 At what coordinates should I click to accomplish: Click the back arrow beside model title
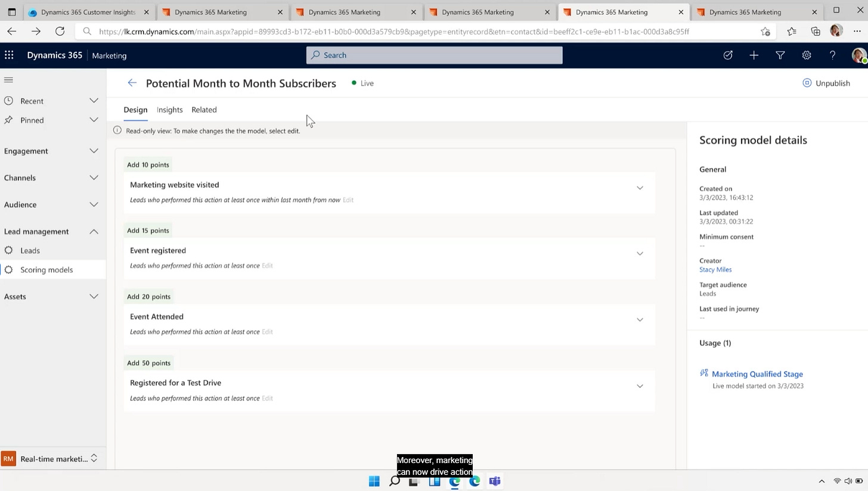pyautogui.click(x=132, y=83)
